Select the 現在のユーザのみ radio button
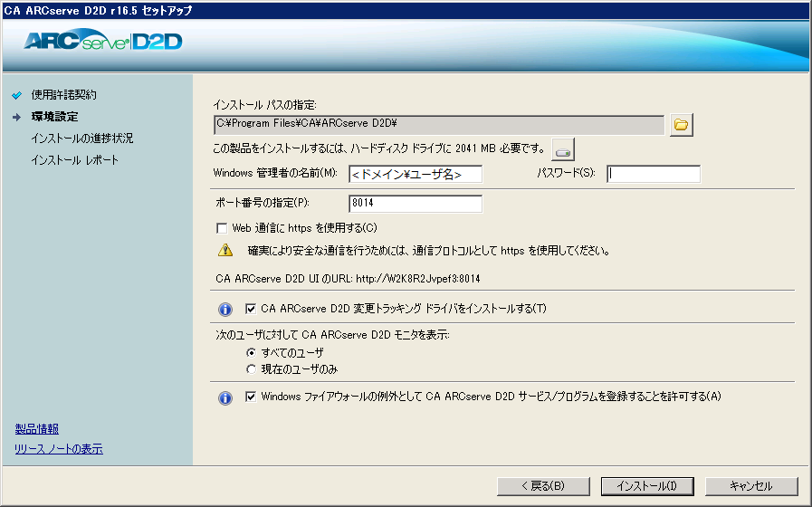The height and width of the screenshot is (507, 812). tap(251, 369)
